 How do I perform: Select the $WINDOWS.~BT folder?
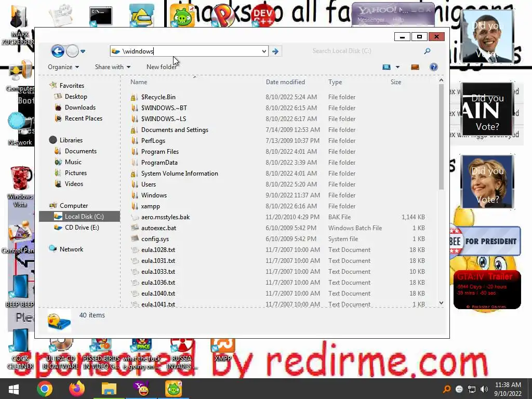tap(164, 108)
